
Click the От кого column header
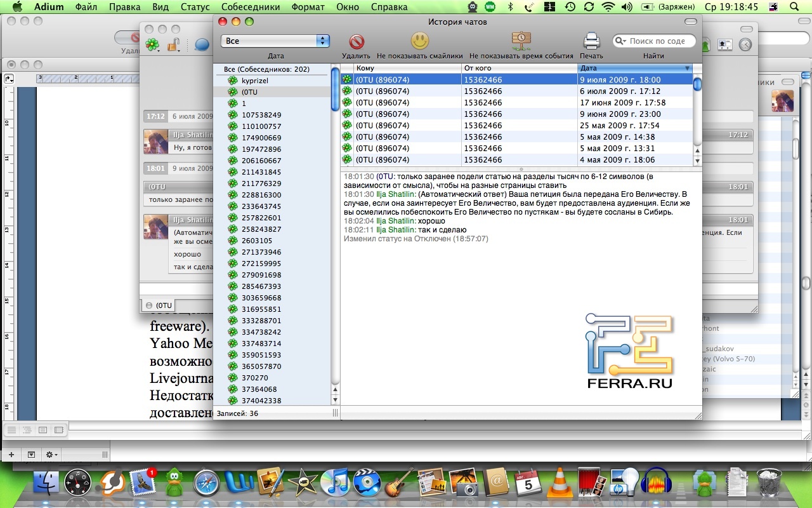click(x=518, y=68)
